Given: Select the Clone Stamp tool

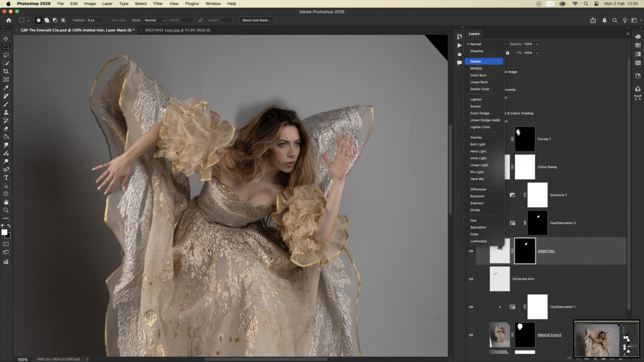Looking at the screenshot, I should point(6,112).
